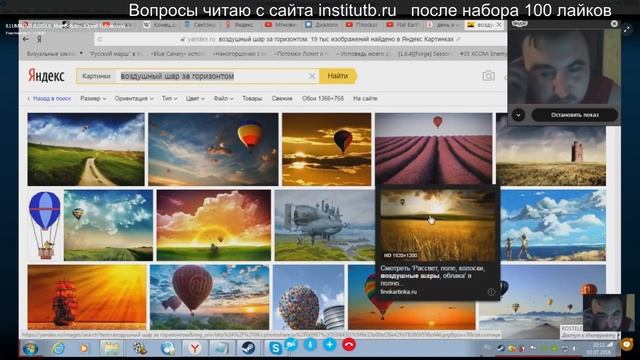
Task: Select the На сайте filter
Action: [365, 98]
